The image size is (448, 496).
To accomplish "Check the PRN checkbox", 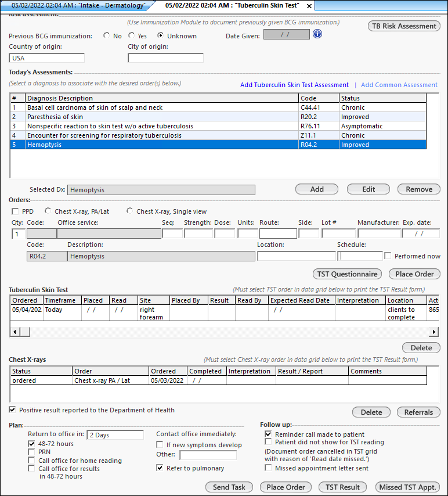I will 31,452.
